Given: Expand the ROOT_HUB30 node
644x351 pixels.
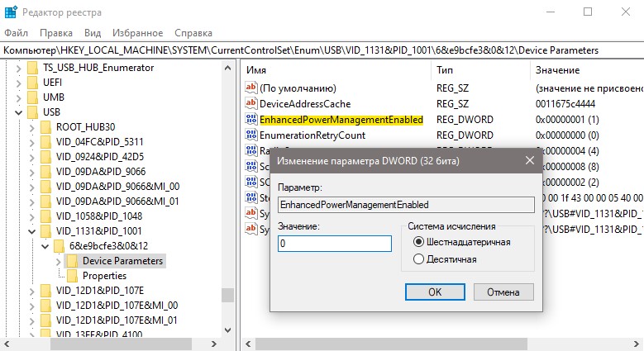Looking at the screenshot, I should point(31,128).
